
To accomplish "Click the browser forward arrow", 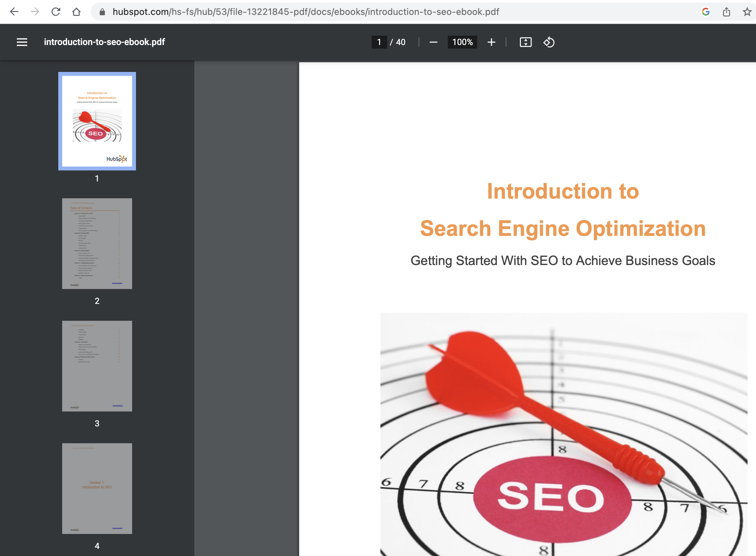I will (x=35, y=12).
